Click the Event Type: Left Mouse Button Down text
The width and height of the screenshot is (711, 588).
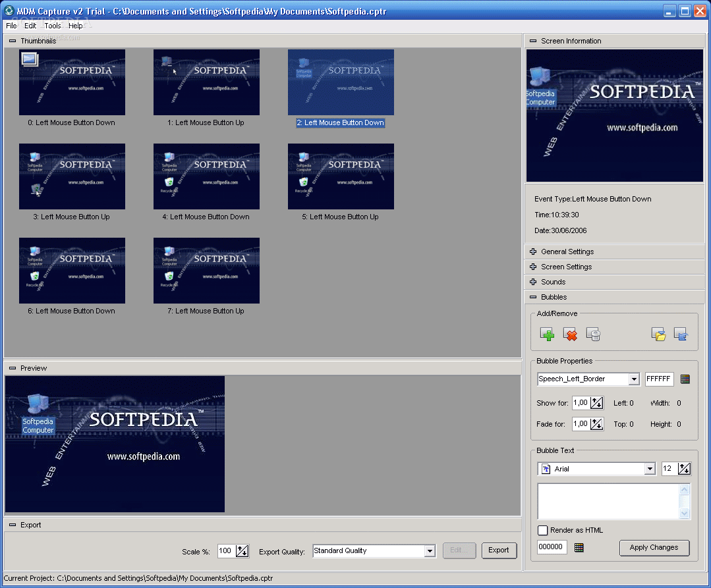click(x=592, y=199)
